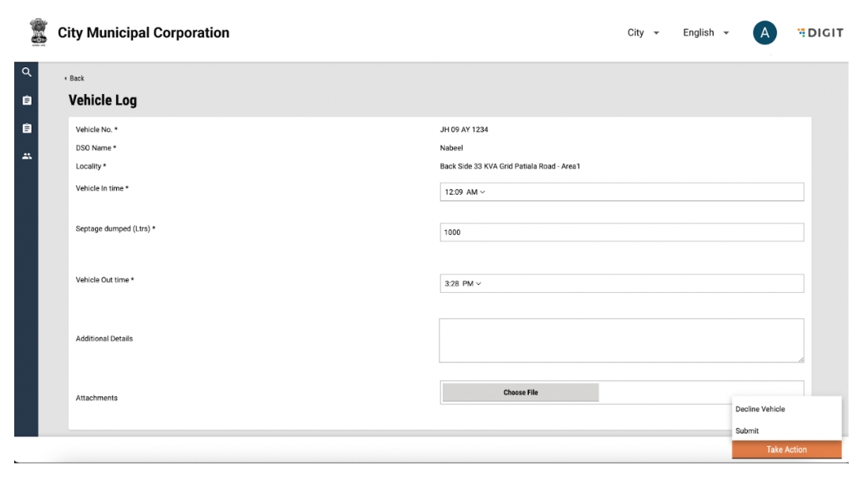Image resolution: width=868 pixels, height=485 pixels.
Task: Select Submit from the action menu
Action: pyautogui.click(x=747, y=430)
